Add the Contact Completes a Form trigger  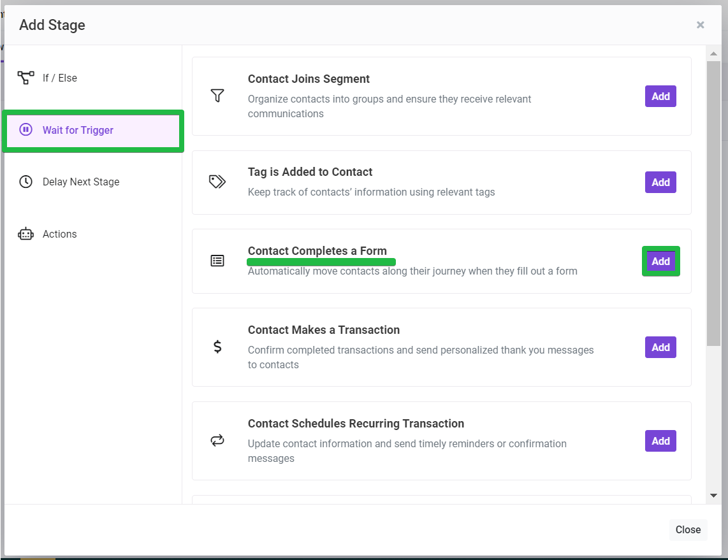pos(660,261)
